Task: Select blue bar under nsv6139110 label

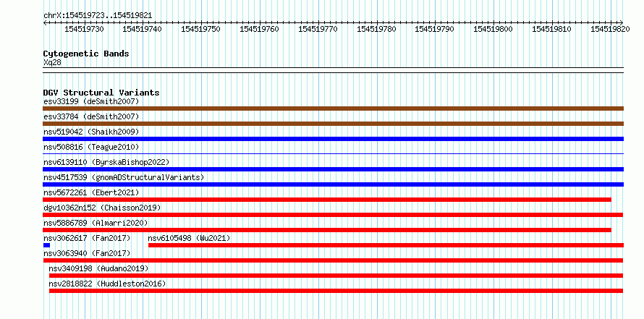Action: click(333, 169)
